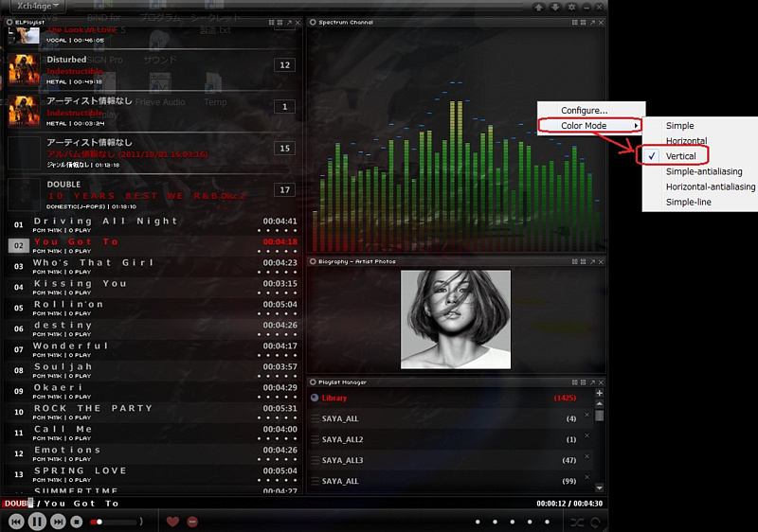The width and height of the screenshot is (758, 532).
Task: Detach the Spectrum Channel panel
Action: coord(592,23)
